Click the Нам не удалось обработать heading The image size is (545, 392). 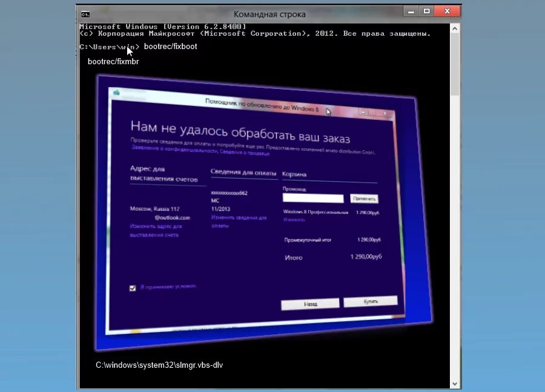[240, 132]
